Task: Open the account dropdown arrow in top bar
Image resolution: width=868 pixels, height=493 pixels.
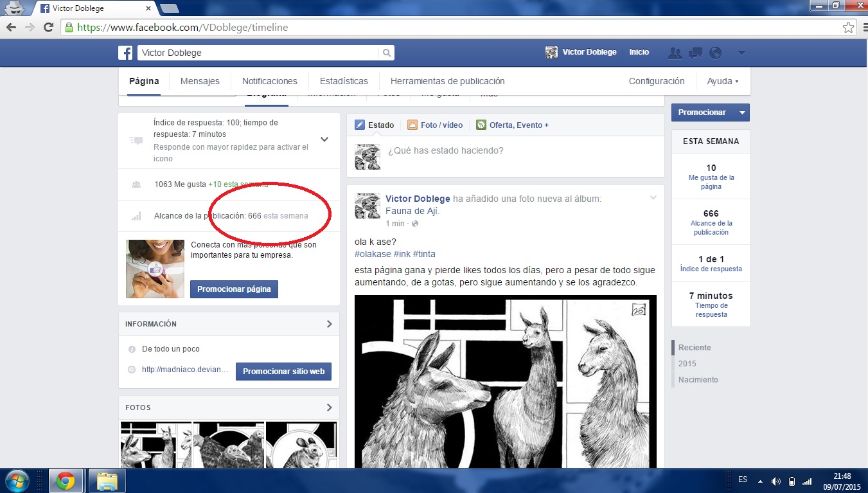Action: (x=741, y=53)
